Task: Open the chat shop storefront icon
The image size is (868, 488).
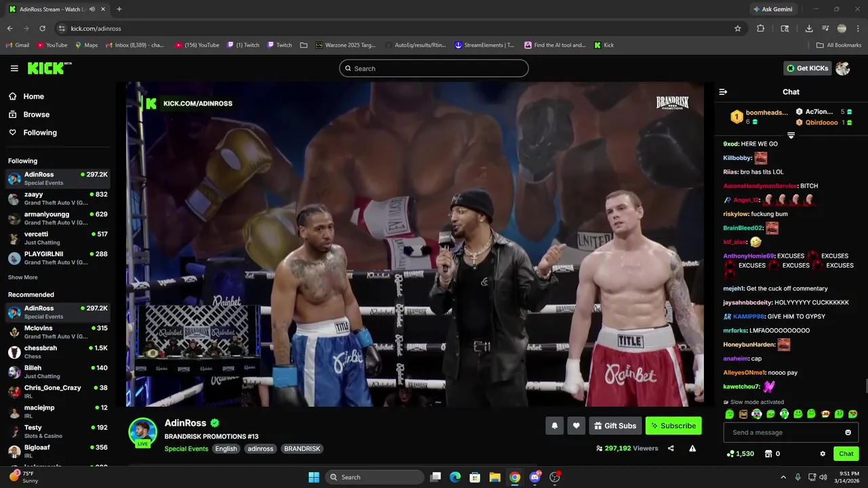Action: pyautogui.click(x=768, y=454)
